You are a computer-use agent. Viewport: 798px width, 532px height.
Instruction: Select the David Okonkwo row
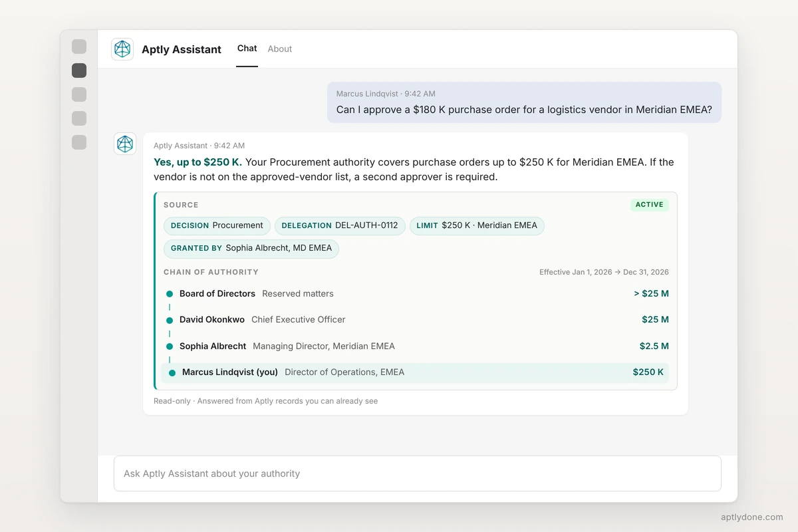click(x=416, y=320)
